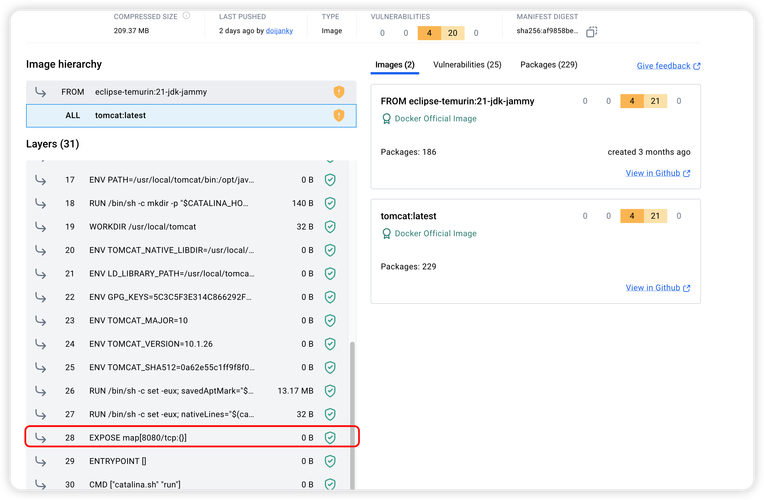764x500 pixels.
Task: Open View in Github for eclipse-temurin card
Action: (x=658, y=173)
